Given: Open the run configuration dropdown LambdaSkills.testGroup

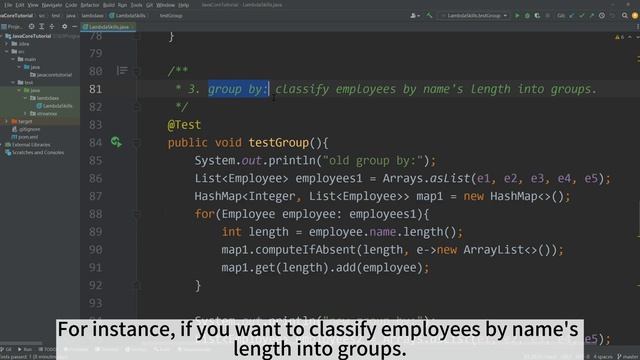Looking at the screenshot, I should coord(473,16).
